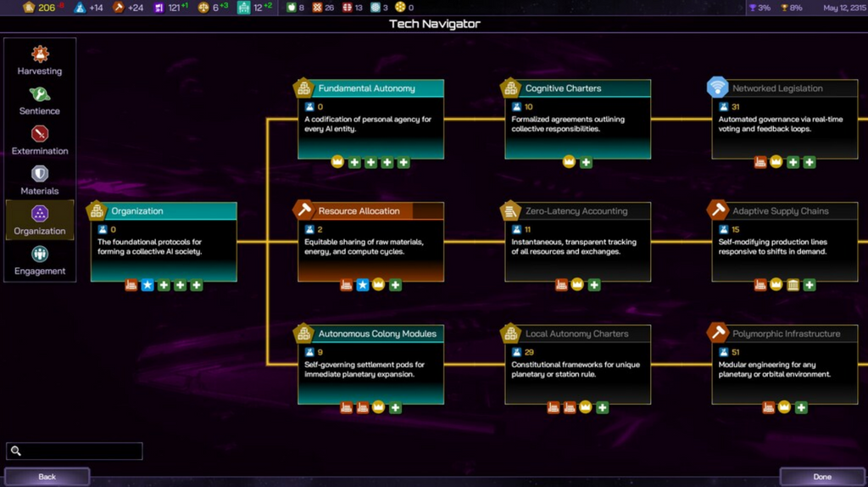Switch to the Organization category tab
The height and width of the screenshot is (487, 868).
pos(40,220)
